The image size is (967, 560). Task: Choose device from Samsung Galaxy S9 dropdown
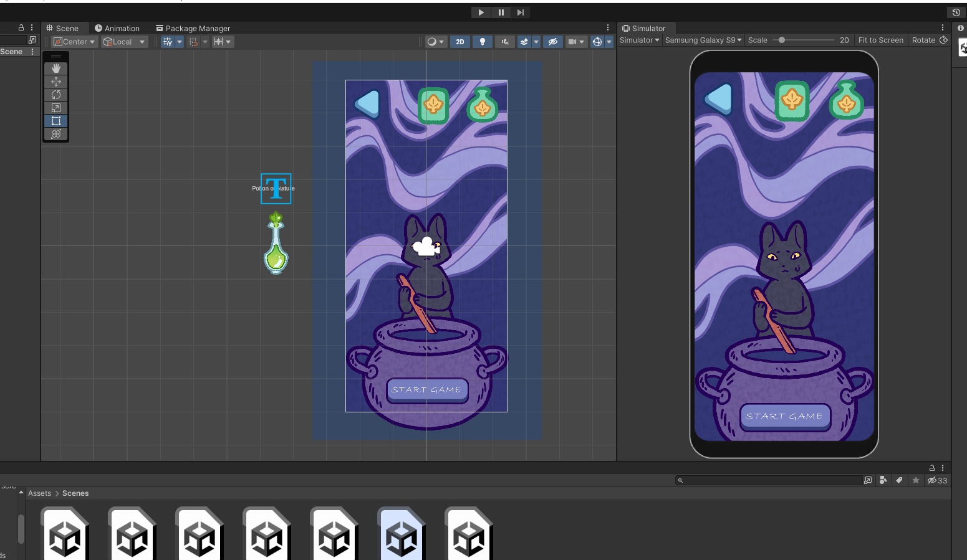tap(703, 40)
